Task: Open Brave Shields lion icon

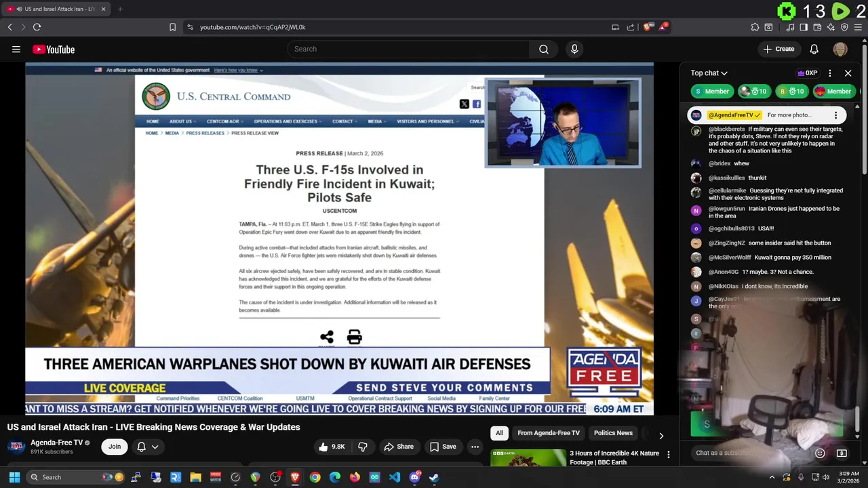Action: (x=648, y=27)
